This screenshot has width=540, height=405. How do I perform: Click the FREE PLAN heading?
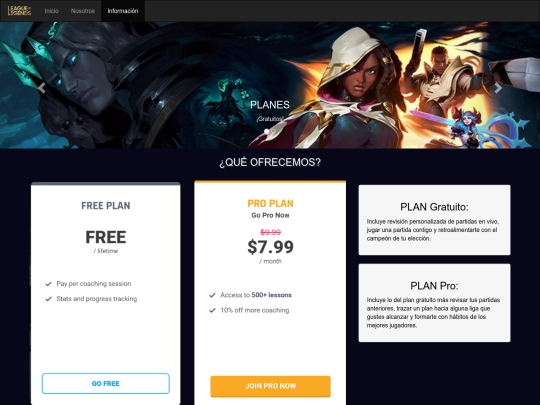point(106,206)
